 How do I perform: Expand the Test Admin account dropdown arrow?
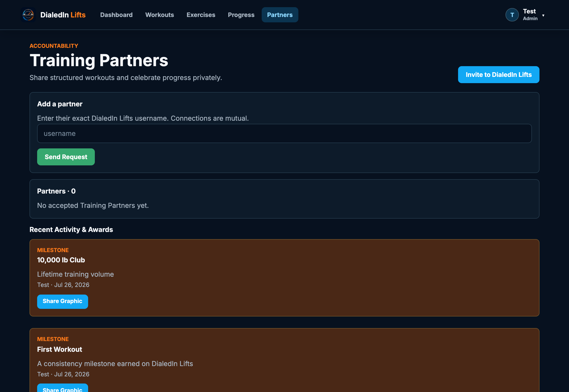543,15
